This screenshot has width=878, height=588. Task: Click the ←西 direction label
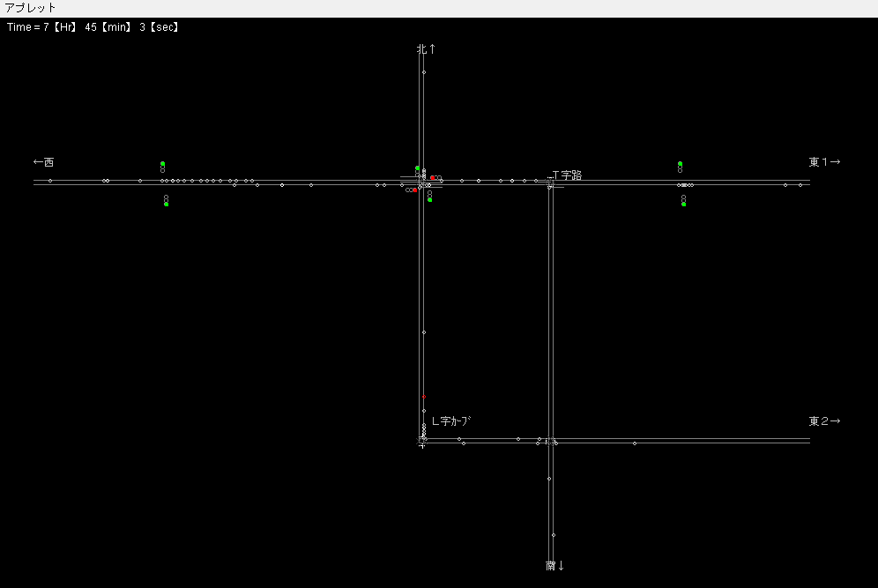[x=44, y=162]
